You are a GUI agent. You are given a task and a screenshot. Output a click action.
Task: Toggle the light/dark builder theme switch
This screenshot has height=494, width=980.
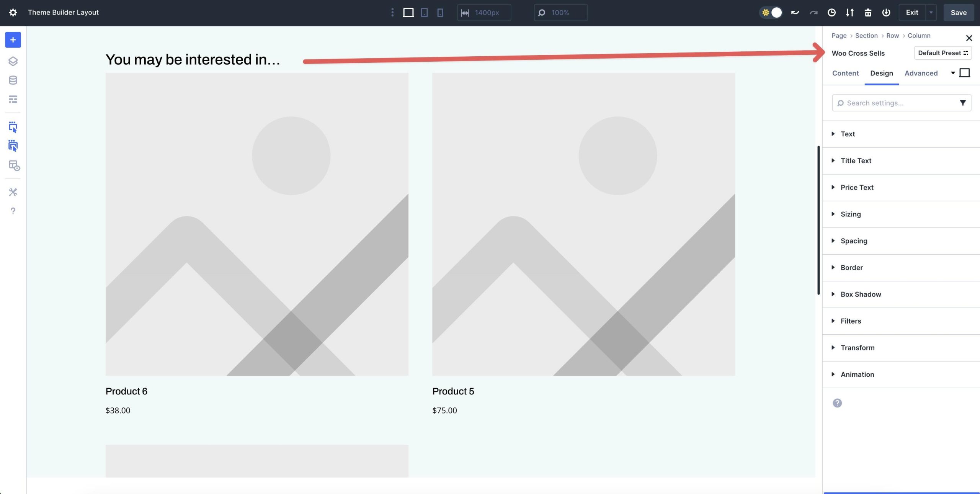(771, 12)
